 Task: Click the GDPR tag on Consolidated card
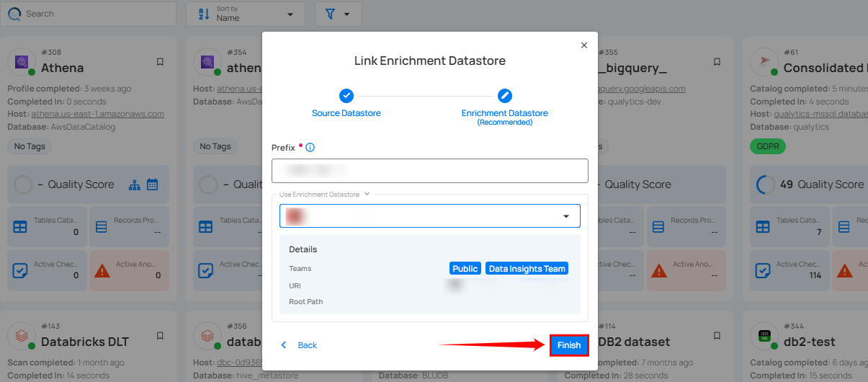point(768,146)
